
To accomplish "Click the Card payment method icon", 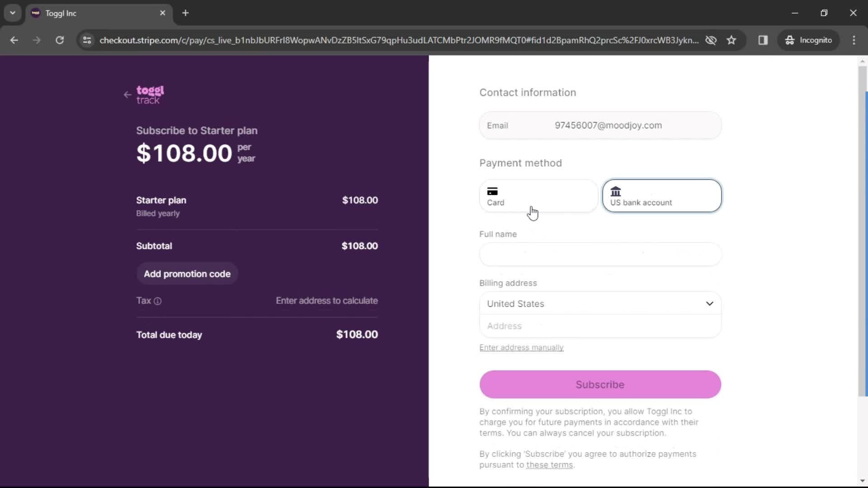I will [492, 191].
